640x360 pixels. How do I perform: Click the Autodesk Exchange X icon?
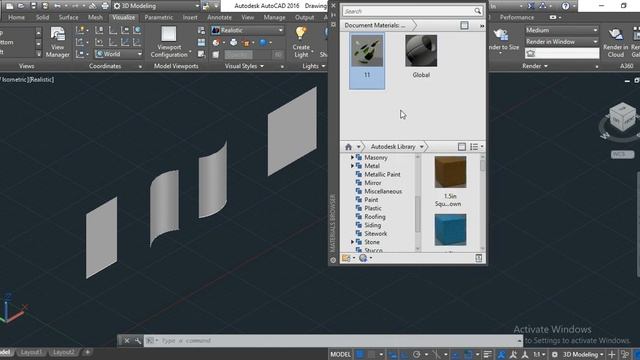[x=531, y=6]
